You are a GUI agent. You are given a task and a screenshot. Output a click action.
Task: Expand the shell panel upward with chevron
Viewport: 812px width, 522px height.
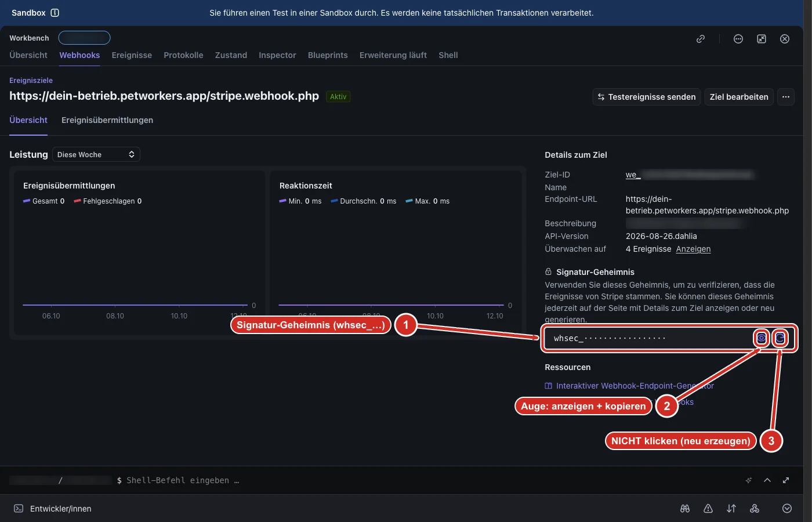[767, 480]
